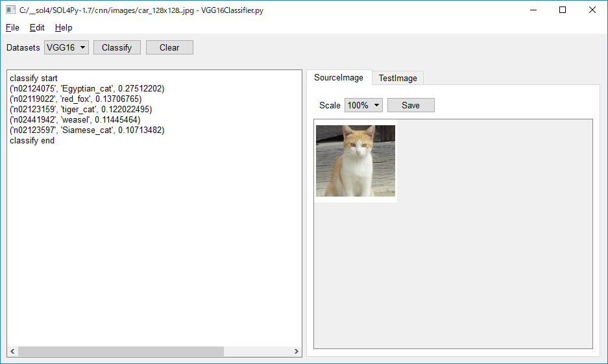Expand the VGG16 datasets dropdown
Viewport: 608px width, 364px height.
point(66,47)
